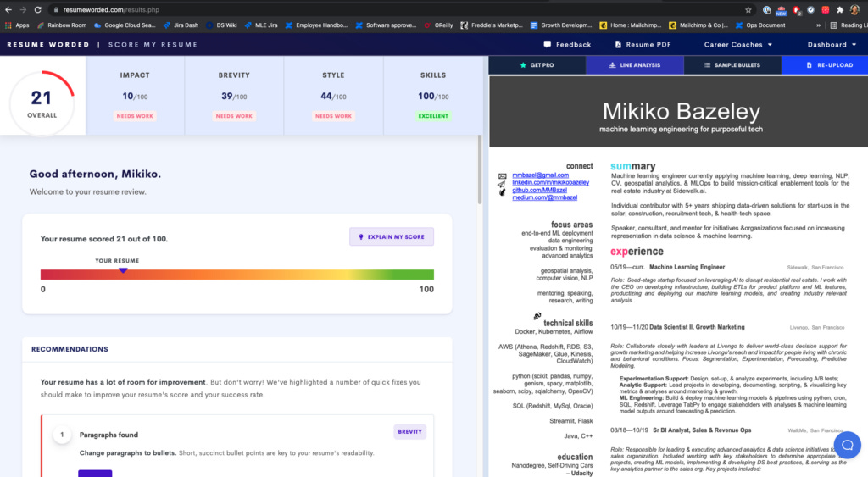Click the Feedback link in header

coord(567,44)
